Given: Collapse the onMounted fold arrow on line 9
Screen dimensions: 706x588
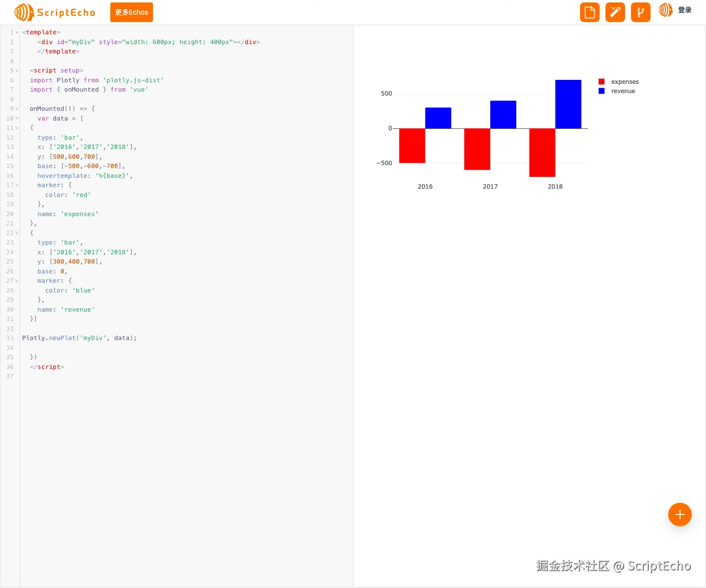Looking at the screenshot, I should [17, 109].
